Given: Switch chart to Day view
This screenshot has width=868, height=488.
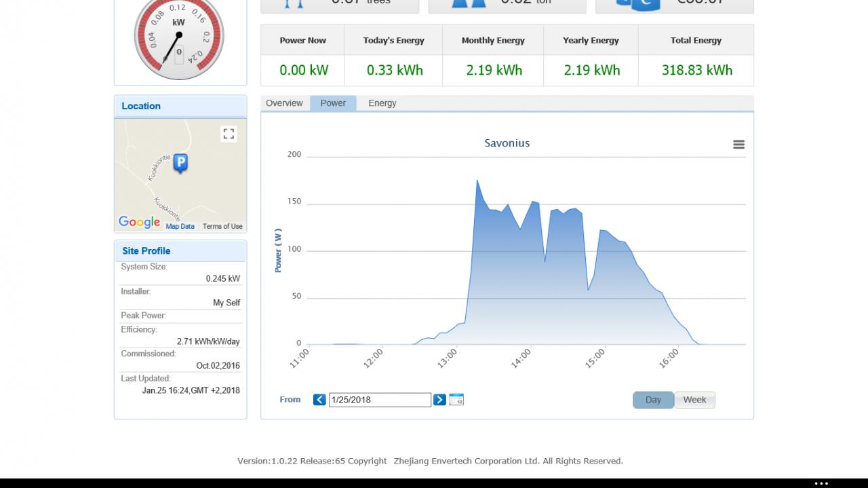Looking at the screenshot, I should click(653, 400).
